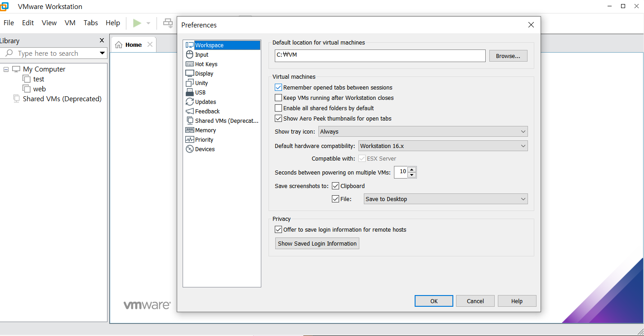
Task: Select Memory text in preferences list
Action: point(206,130)
